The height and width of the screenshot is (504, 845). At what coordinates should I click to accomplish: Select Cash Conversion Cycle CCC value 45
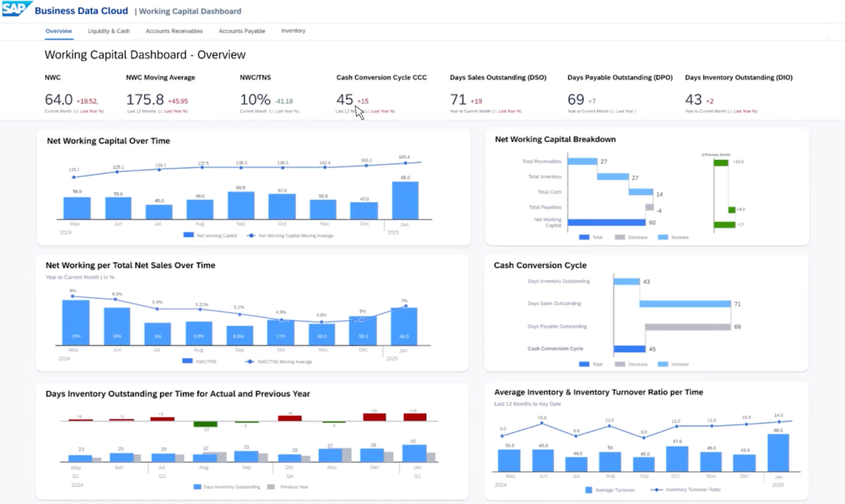[345, 99]
